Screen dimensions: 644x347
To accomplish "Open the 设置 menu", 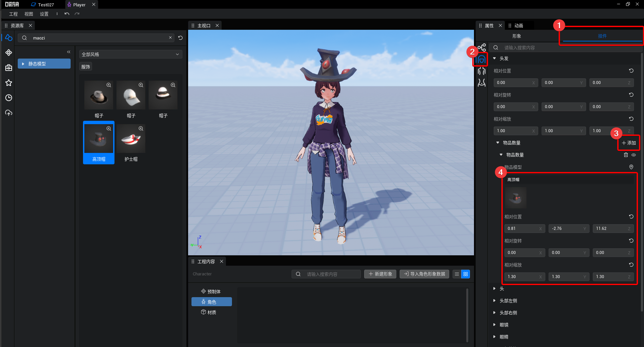I will point(44,14).
